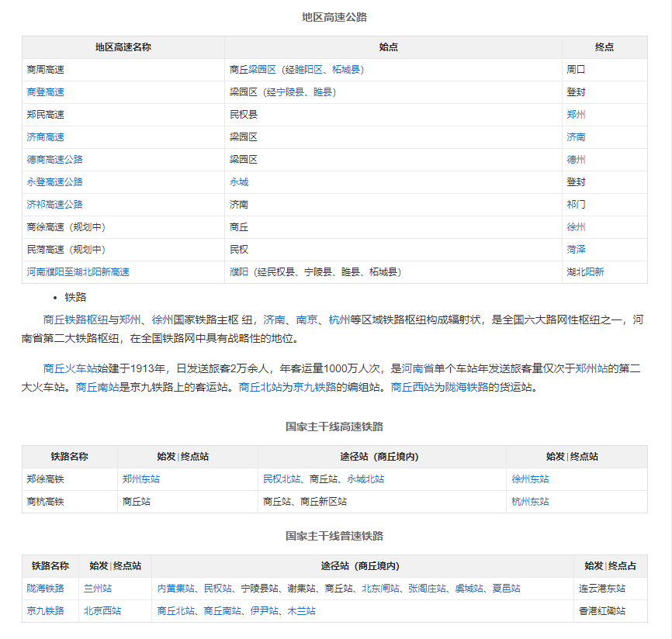Follow the 永登高速公路 link

point(54,182)
